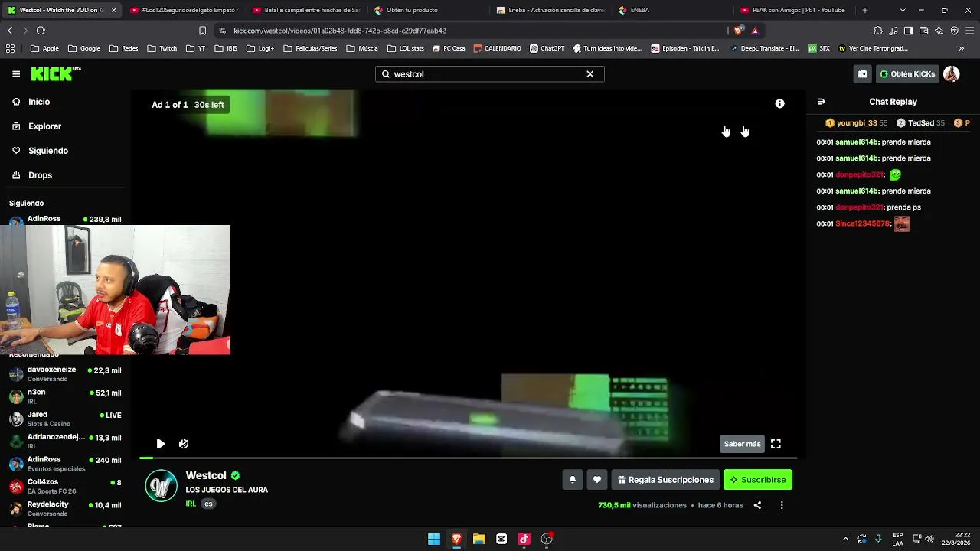Screen dimensions: 980x551
Task: Open Coll4zos recommended channel
Action: (x=64, y=486)
